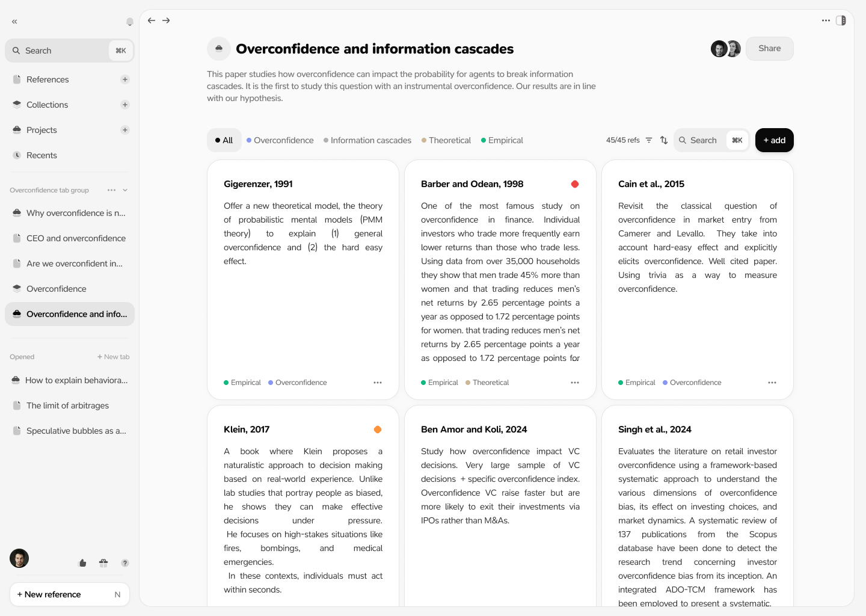Open the filter icon next to refs count
The image size is (866, 616).
click(649, 140)
